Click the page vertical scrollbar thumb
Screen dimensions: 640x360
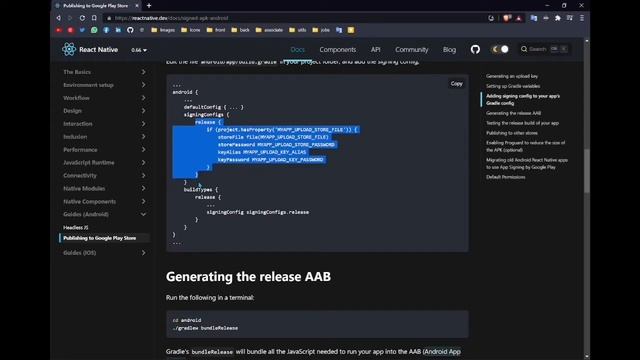(x=587, y=171)
